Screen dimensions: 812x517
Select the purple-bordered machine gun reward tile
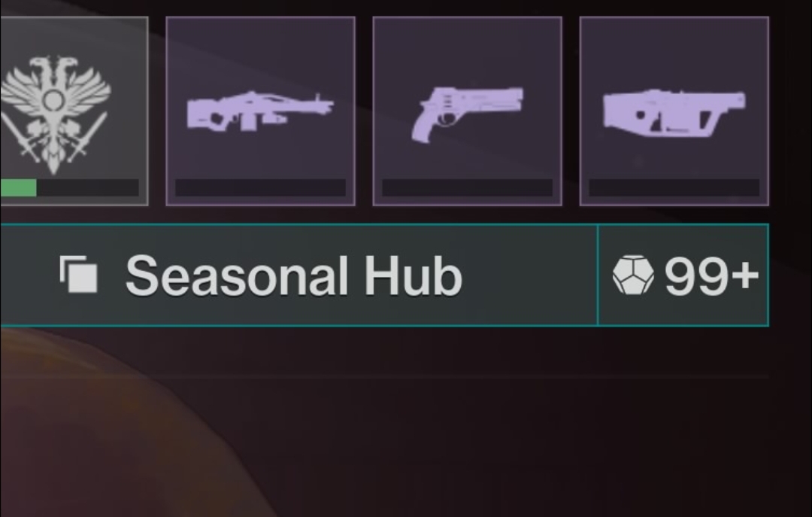pos(260,111)
